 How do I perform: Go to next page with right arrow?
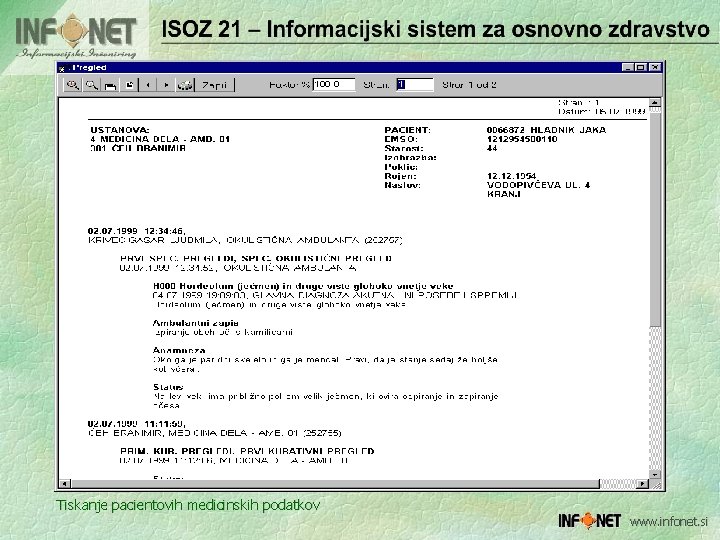click(166, 85)
